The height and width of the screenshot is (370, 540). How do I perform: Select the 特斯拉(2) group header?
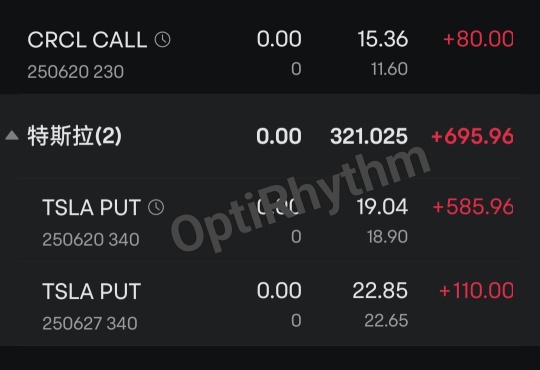click(270, 136)
